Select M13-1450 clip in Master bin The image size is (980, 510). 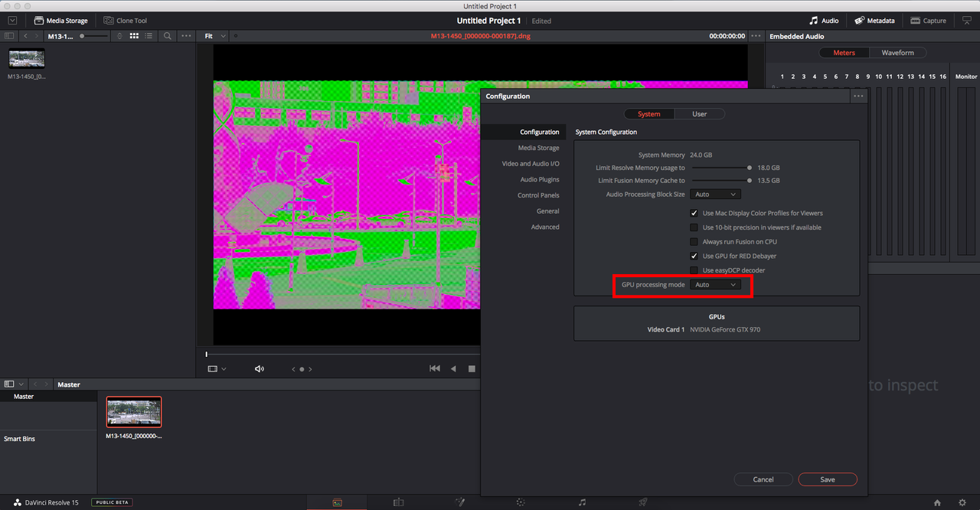pyautogui.click(x=134, y=412)
